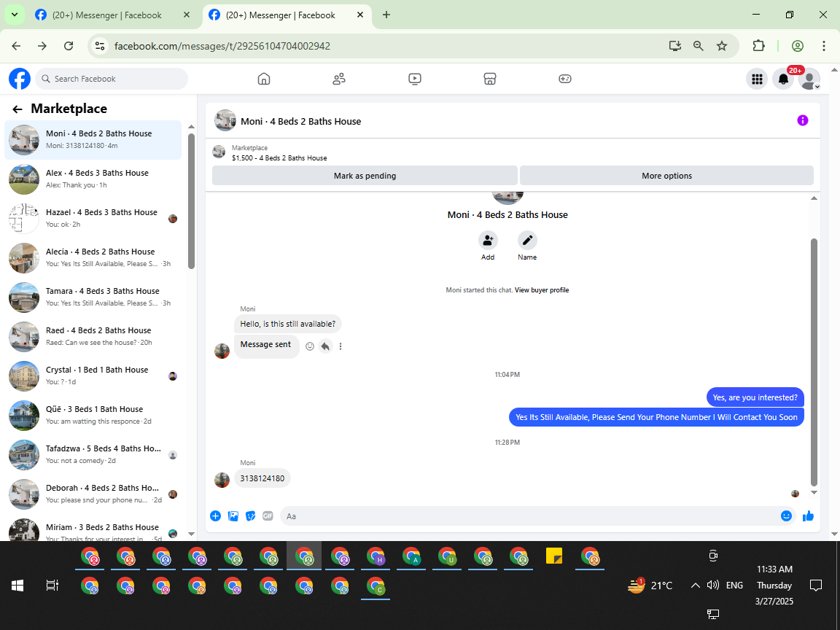Open the Gaming controller icon
840x630 pixels.
click(565, 79)
